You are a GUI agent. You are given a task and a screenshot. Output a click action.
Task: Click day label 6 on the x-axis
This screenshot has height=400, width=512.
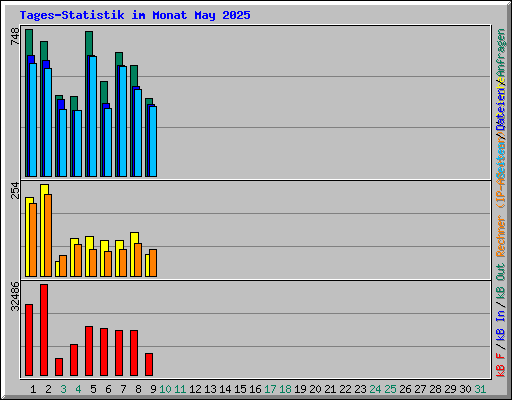[108, 389]
